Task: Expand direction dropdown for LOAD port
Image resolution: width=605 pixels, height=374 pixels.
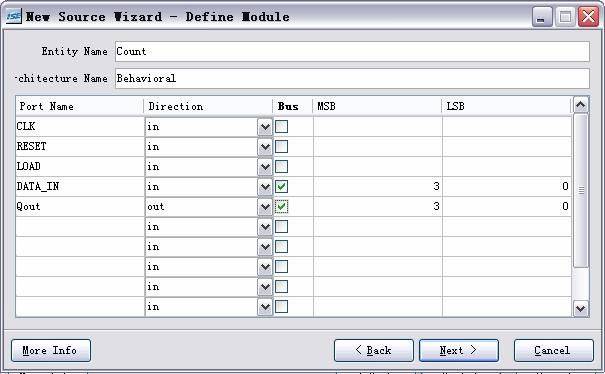Action: (x=265, y=167)
